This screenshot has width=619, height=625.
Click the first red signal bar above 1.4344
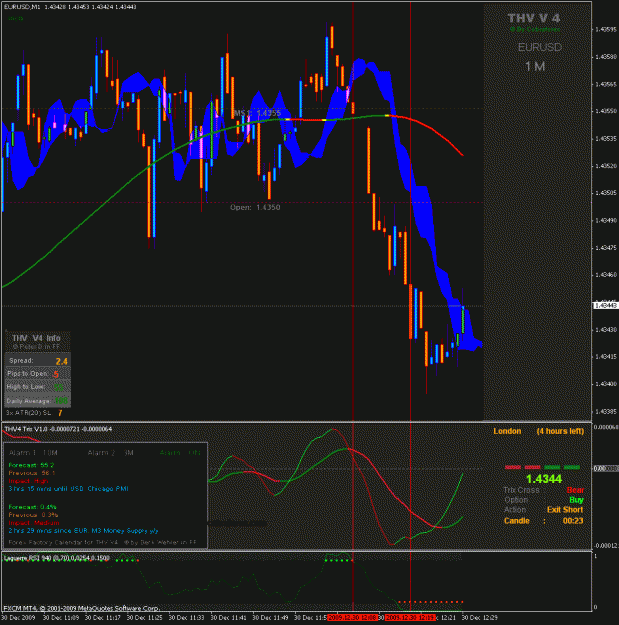pos(513,467)
